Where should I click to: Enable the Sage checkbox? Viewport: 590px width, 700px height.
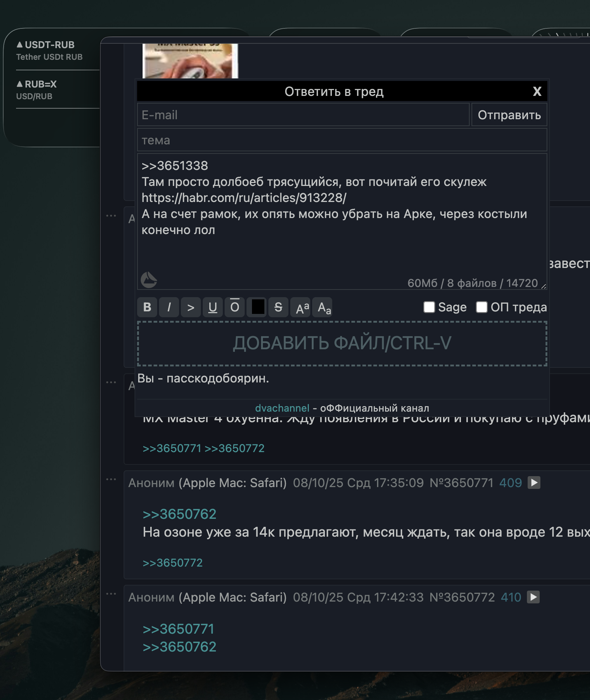(x=429, y=307)
